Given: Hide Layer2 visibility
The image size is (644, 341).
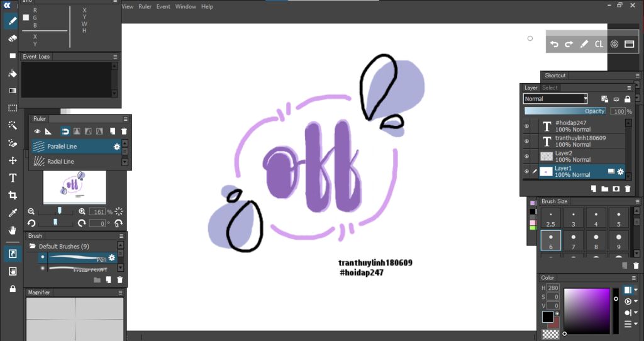Looking at the screenshot, I should 526,156.
